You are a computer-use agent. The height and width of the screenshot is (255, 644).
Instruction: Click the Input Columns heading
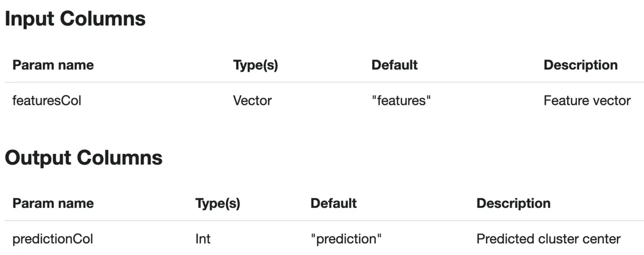75,19
